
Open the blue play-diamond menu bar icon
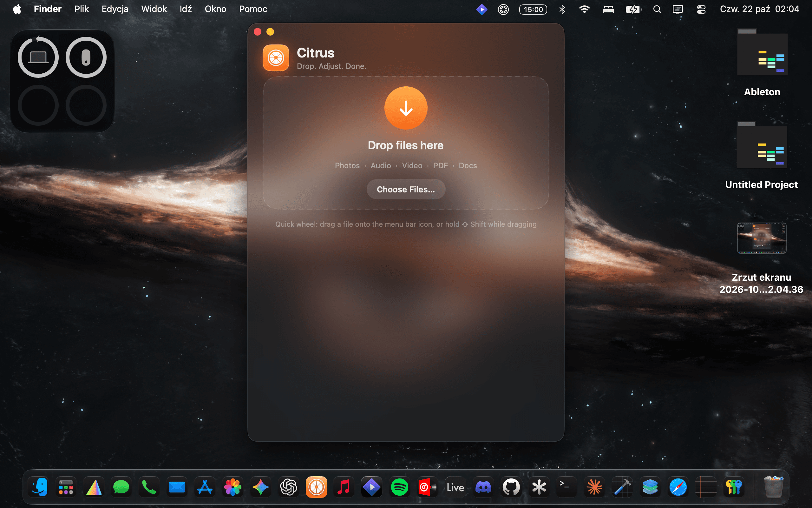pos(481,9)
